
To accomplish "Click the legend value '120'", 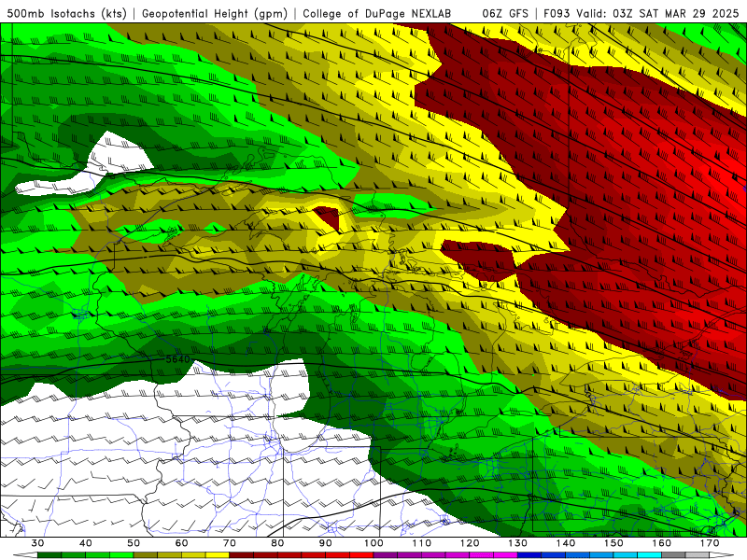I will pos(470,543).
